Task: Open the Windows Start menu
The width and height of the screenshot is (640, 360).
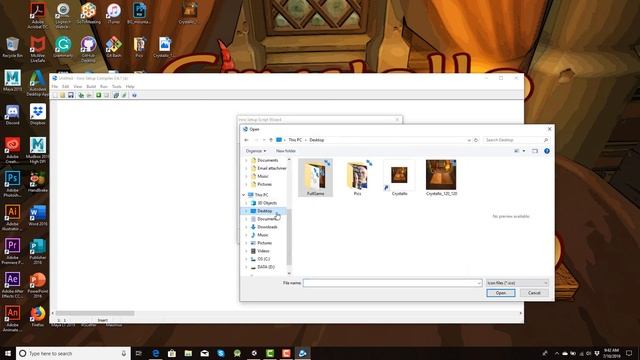Action: (8, 353)
